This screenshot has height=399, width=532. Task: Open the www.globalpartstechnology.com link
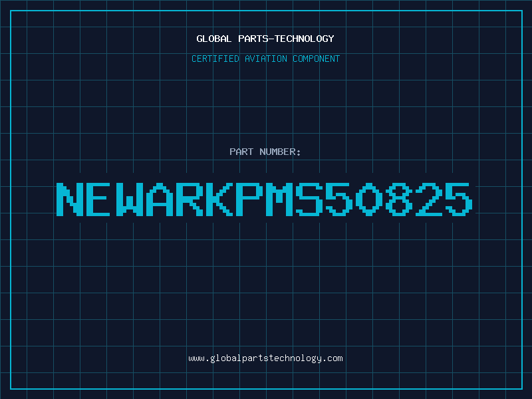point(265,358)
